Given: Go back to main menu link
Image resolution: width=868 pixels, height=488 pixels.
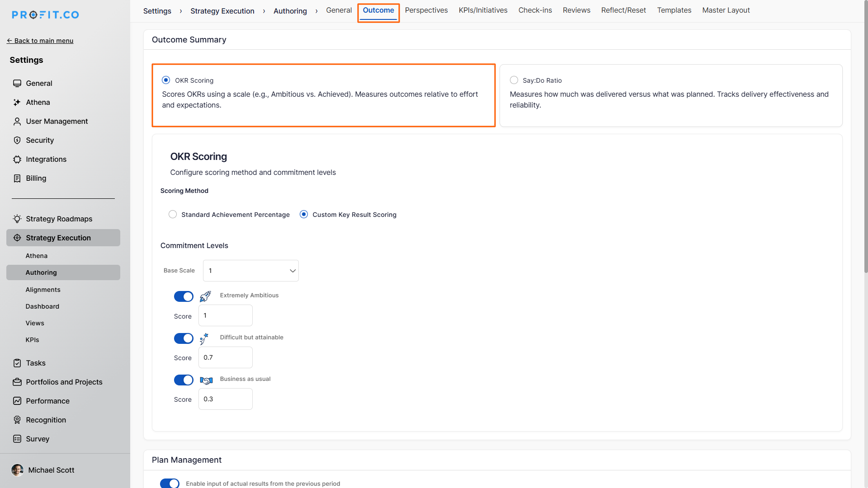Looking at the screenshot, I should pyautogui.click(x=40, y=41).
